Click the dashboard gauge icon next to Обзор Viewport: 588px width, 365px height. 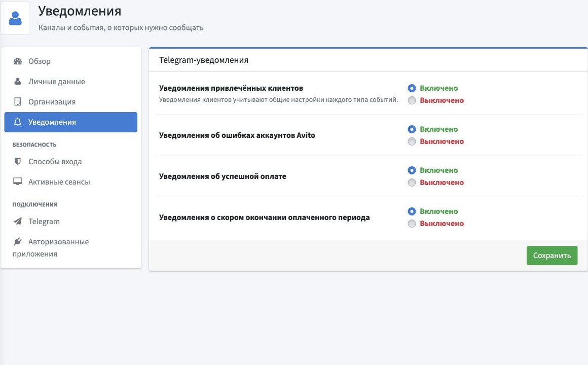[x=18, y=61]
